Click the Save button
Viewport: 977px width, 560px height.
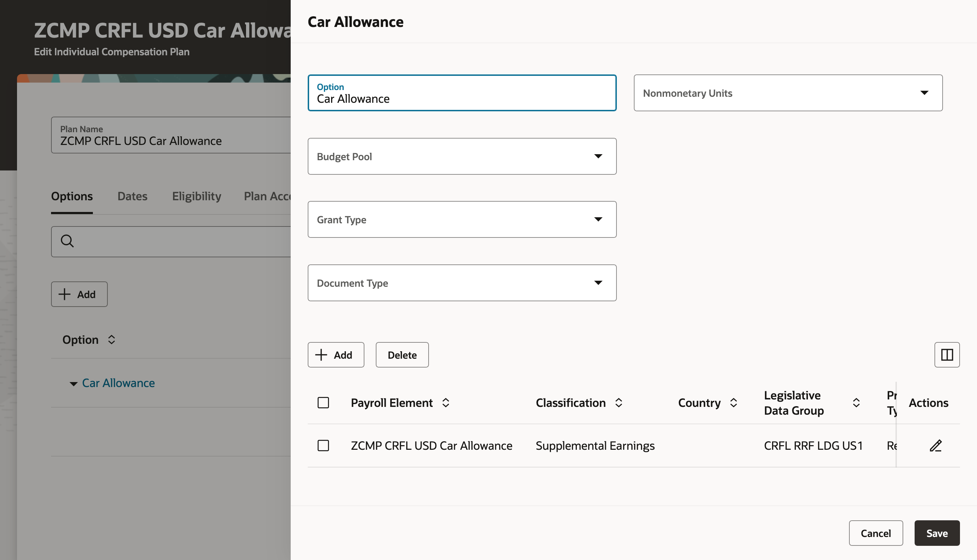(937, 533)
